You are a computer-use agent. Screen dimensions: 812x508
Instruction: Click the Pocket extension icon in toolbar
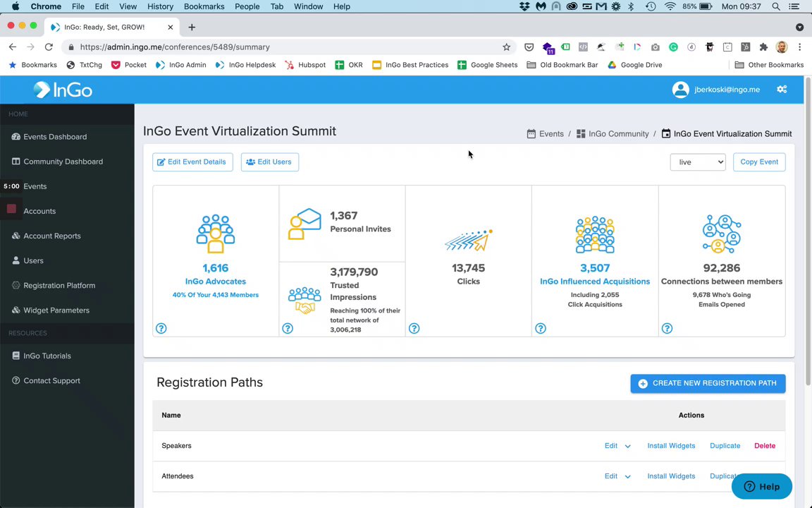529,47
